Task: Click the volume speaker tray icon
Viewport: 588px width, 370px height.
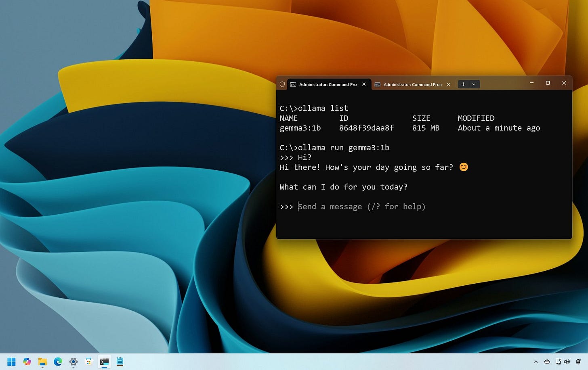Action: [567, 362]
